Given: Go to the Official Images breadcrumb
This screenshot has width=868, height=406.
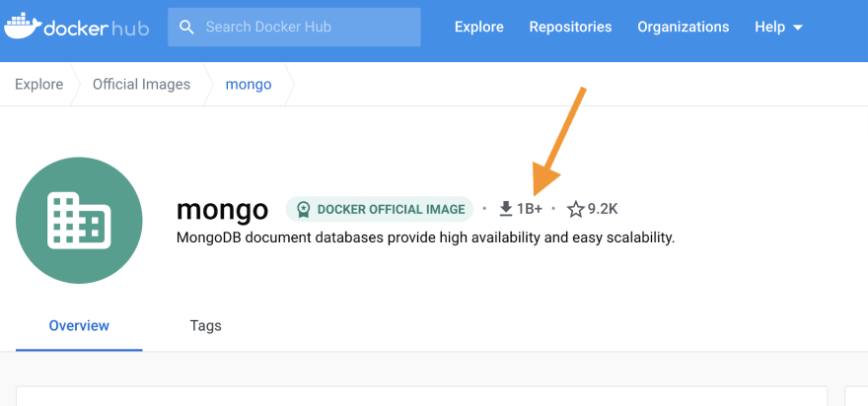Looking at the screenshot, I should [x=141, y=84].
